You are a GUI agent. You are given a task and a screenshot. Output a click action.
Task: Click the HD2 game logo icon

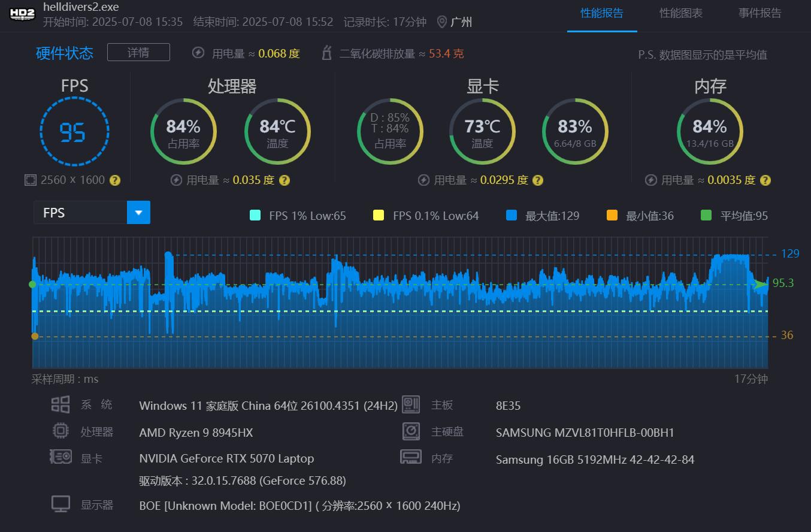23,15
